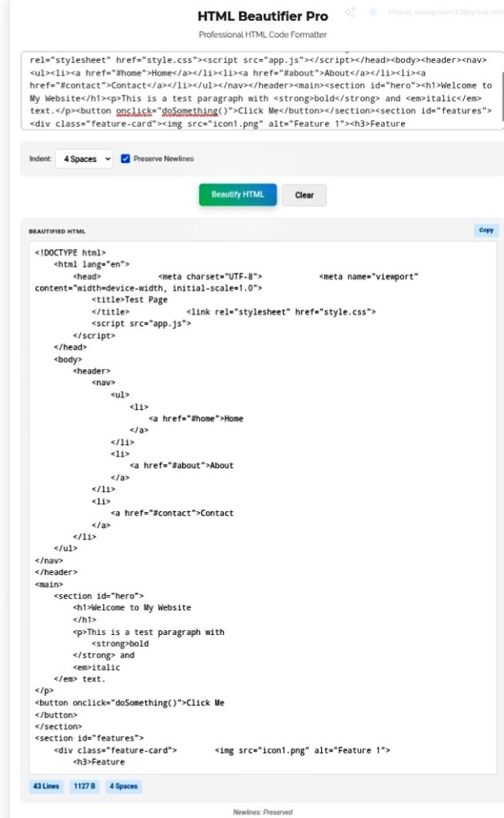The height and width of the screenshot is (818, 504).
Task: Click the input textarea's vertical scrollbar
Action: [x=502, y=97]
